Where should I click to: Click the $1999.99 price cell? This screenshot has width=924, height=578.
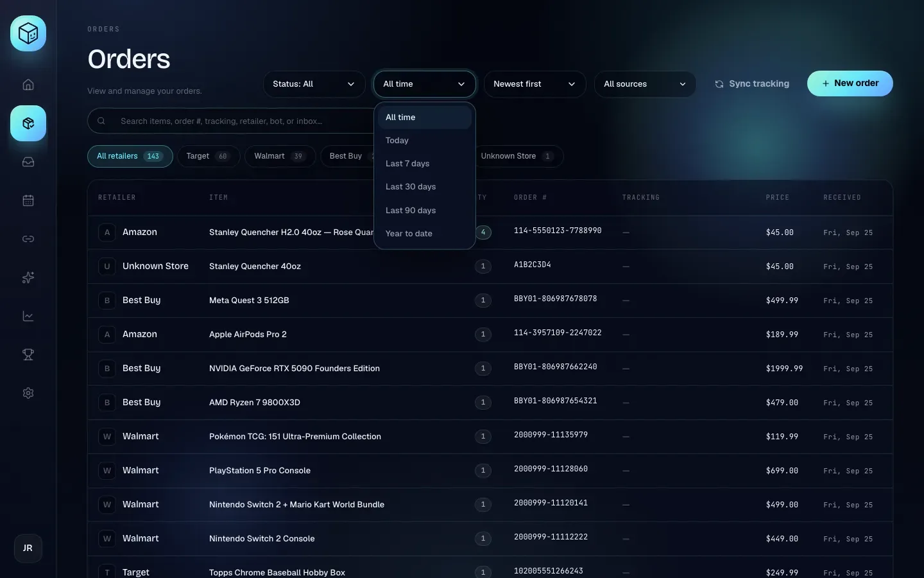[784, 369]
